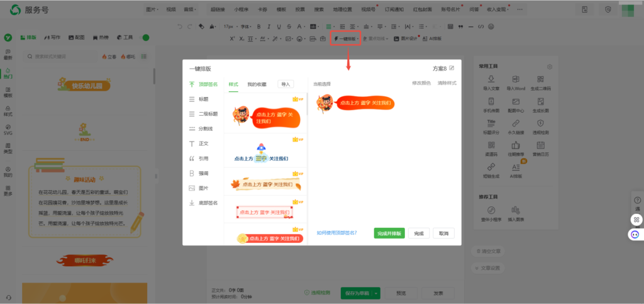Image resolution: width=644 pixels, height=304 pixels.
Task: Switch to the 样式 tab in dialog
Action: click(x=233, y=84)
